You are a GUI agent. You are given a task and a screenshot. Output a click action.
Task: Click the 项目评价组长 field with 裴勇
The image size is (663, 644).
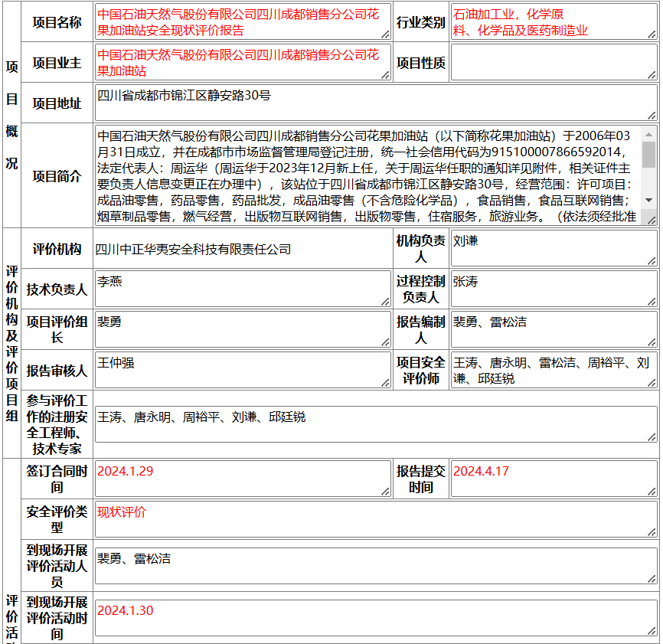243,329
